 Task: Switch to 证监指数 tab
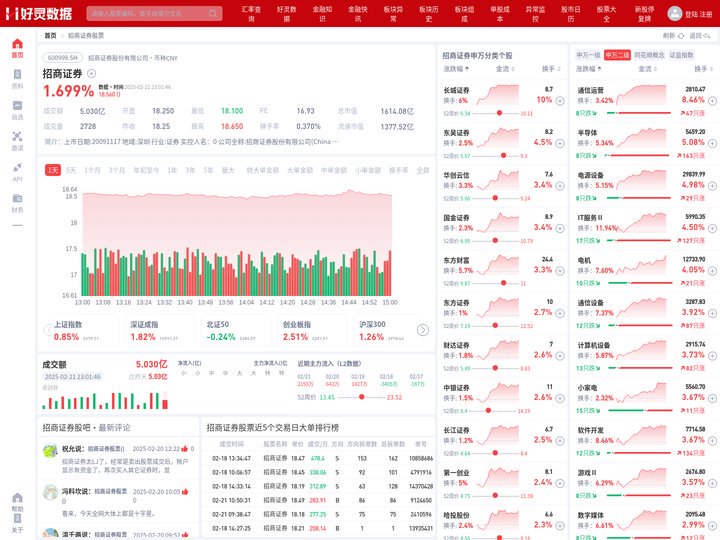tap(681, 55)
